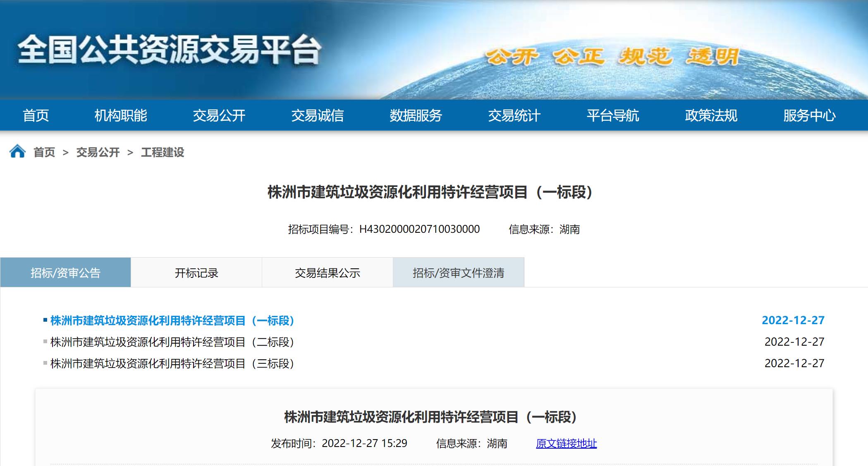The width and height of the screenshot is (868, 466).
Task: Click the 2022-12-27 date of 三标段 row
Action: point(794,363)
